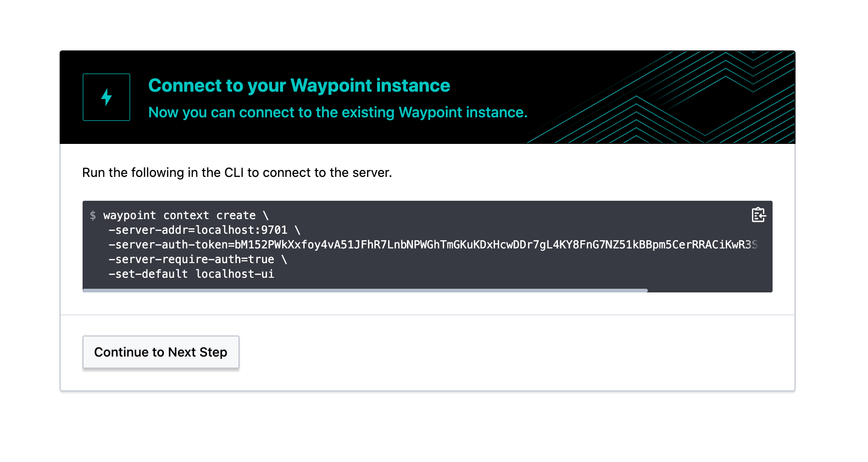Click the teal bolt inside the square outline
Screen dimensions: 868x462
[106, 97]
